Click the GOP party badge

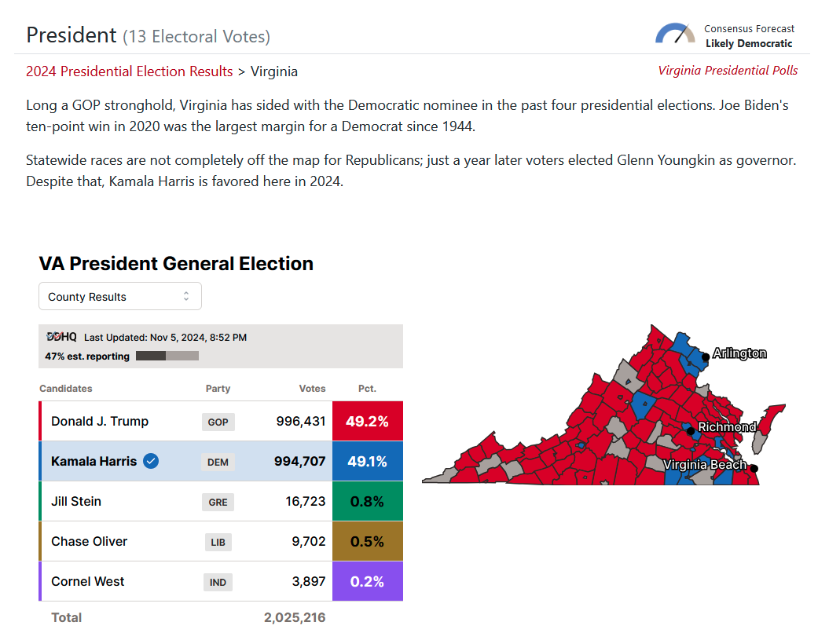(218, 422)
